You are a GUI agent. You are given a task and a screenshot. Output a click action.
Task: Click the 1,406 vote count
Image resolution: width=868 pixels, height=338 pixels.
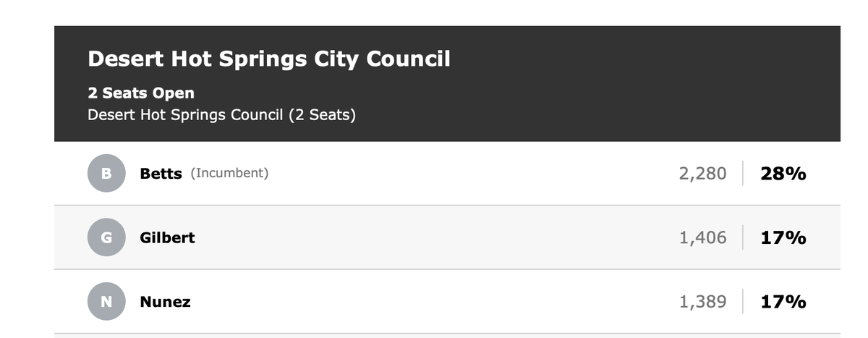point(702,237)
